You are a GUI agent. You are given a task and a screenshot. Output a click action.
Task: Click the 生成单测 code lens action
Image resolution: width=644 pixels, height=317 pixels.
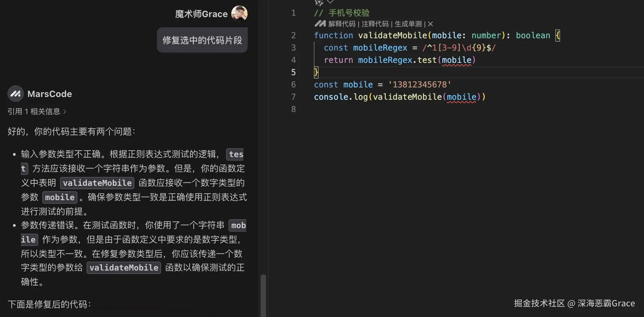pyautogui.click(x=408, y=24)
